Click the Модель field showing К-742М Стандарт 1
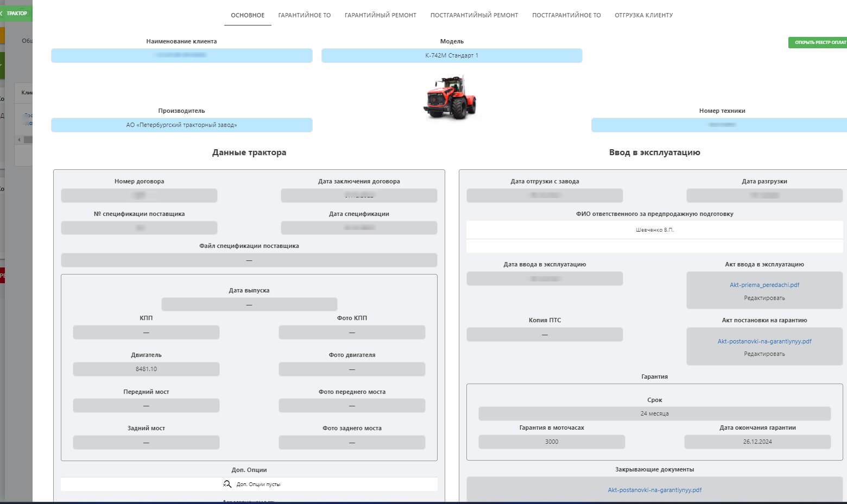Viewport: 847px width, 504px height. tap(451, 55)
